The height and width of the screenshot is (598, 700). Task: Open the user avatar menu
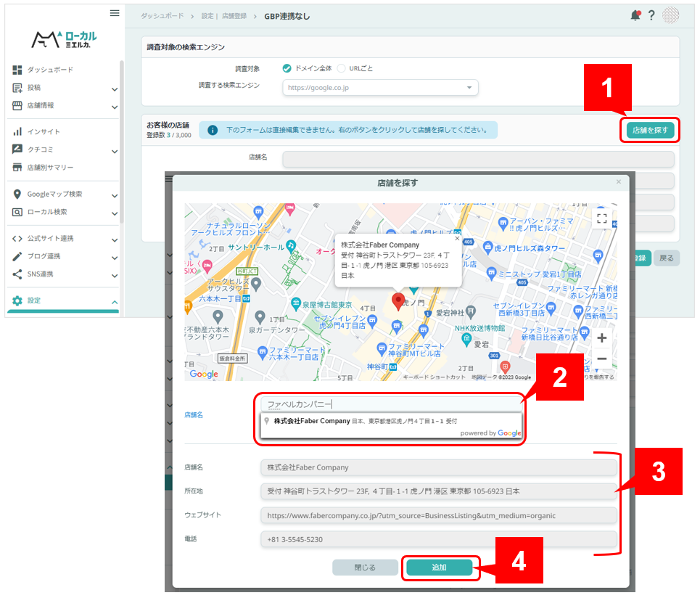[670, 15]
